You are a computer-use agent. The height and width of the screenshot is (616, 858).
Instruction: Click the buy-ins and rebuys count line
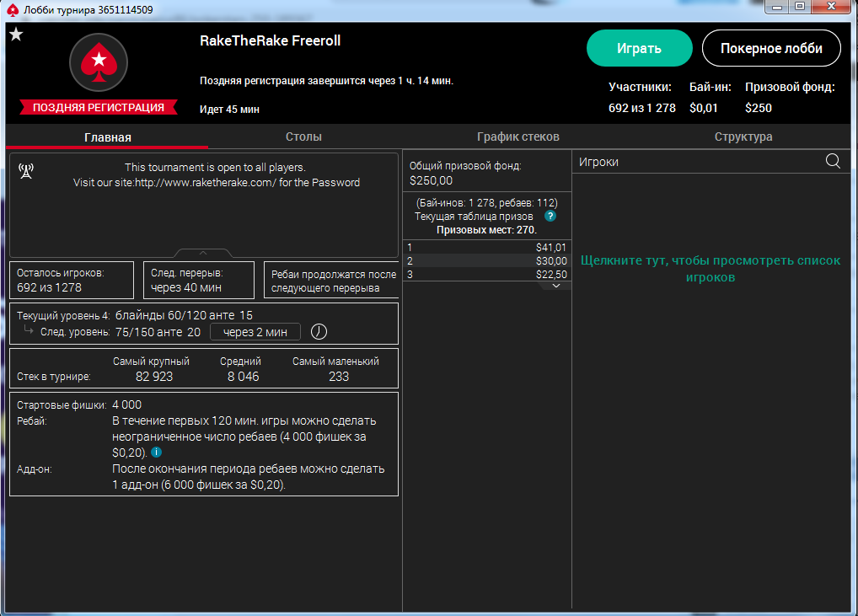(x=487, y=203)
